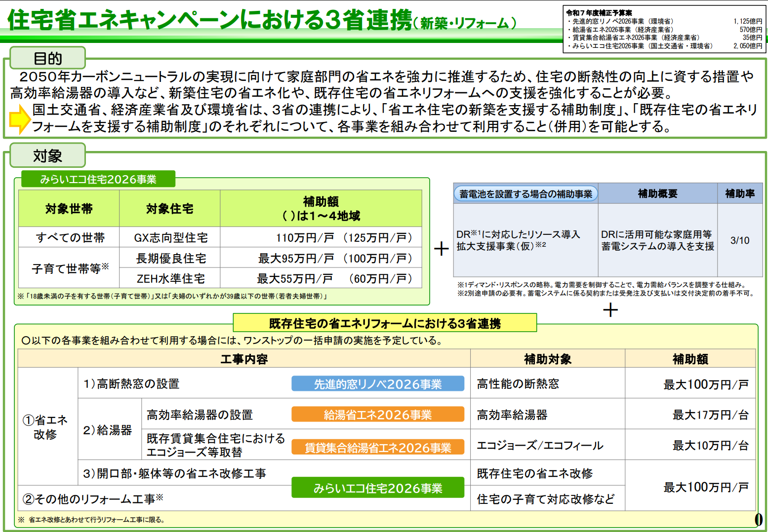
Task: Click the plus sign right of the みらいエコ住宅 table
Action: click(441, 248)
